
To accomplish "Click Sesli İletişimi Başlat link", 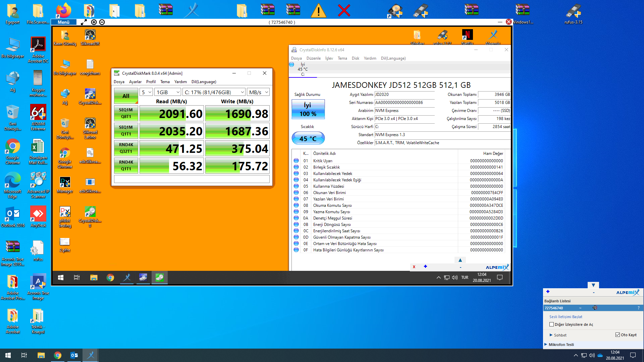I will pyautogui.click(x=566, y=317).
